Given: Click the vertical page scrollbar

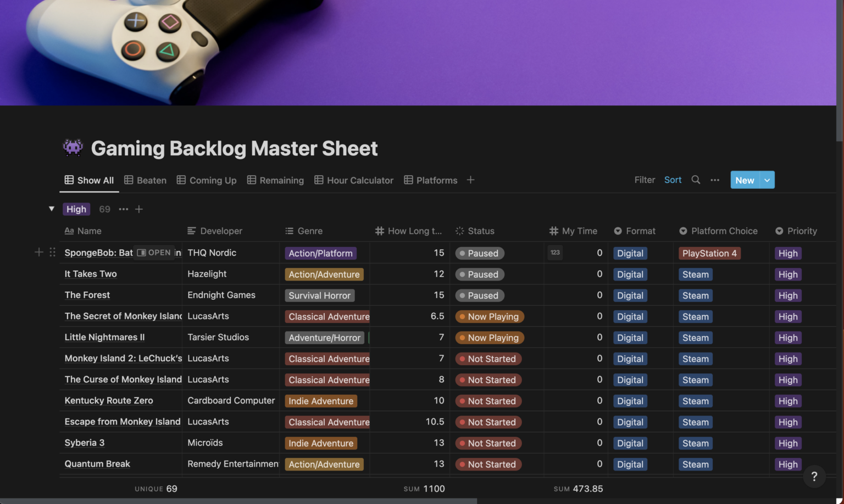Looking at the screenshot, I should [840, 70].
